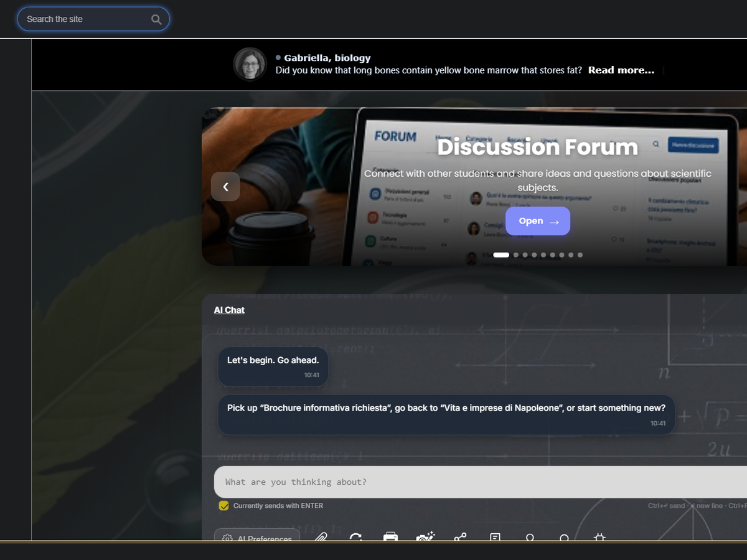Focus the 'Search the site' field
Screen dimensions: 747x560
[x=93, y=19]
